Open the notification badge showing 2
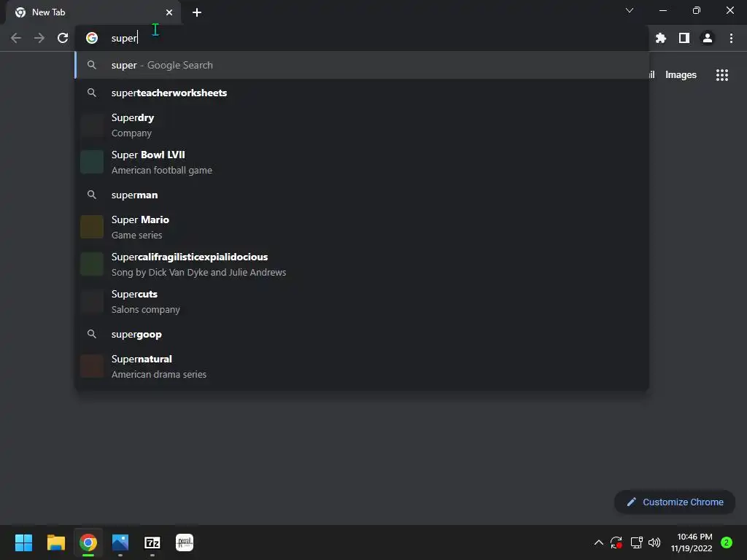 coord(727,542)
